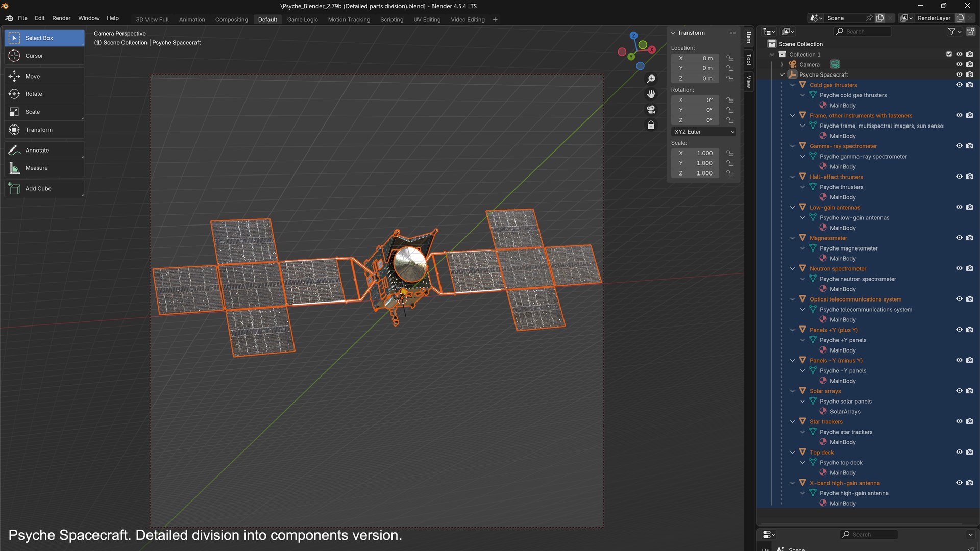
Task: Select the Low-gain antennas object
Action: 835,207
